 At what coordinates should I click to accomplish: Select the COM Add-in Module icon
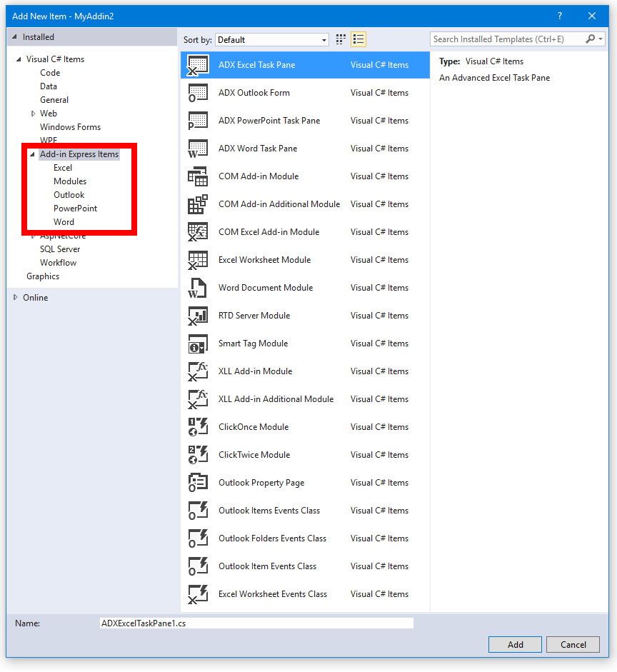coord(198,176)
